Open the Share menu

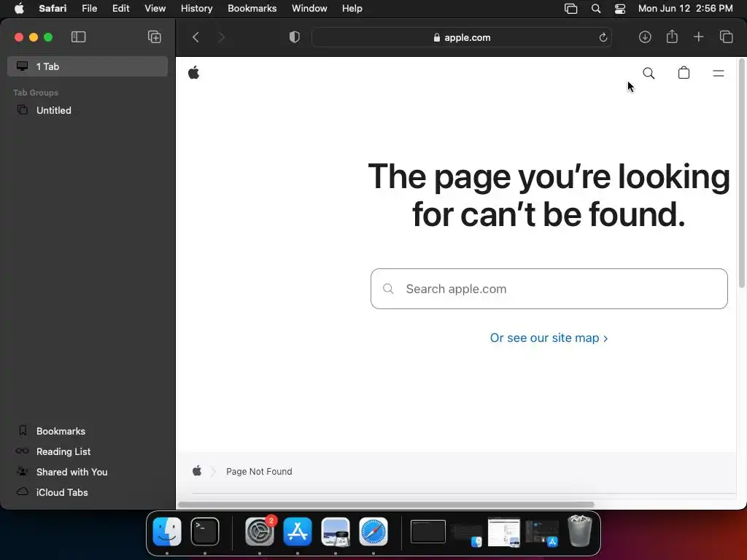(x=672, y=36)
